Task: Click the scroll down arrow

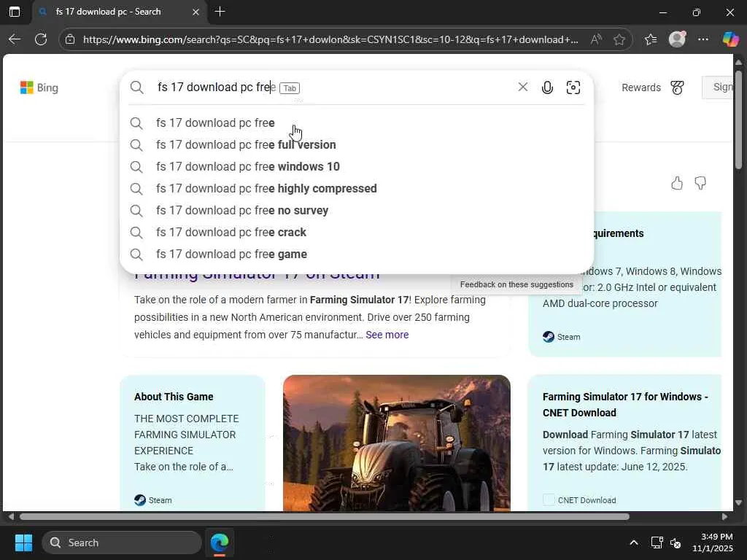Action: click(x=738, y=502)
